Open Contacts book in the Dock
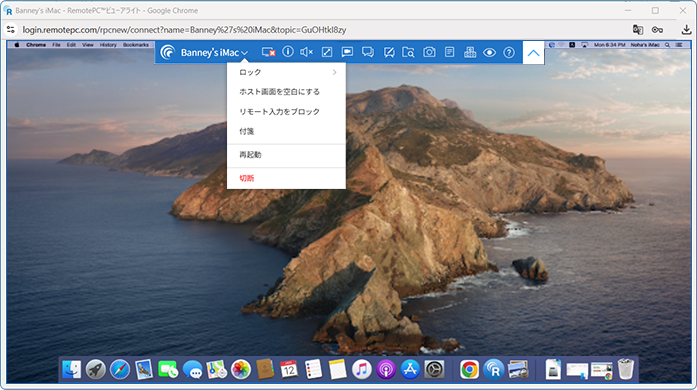Screen dimensions: 697x390 pyautogui.click(x=265, y=370)
